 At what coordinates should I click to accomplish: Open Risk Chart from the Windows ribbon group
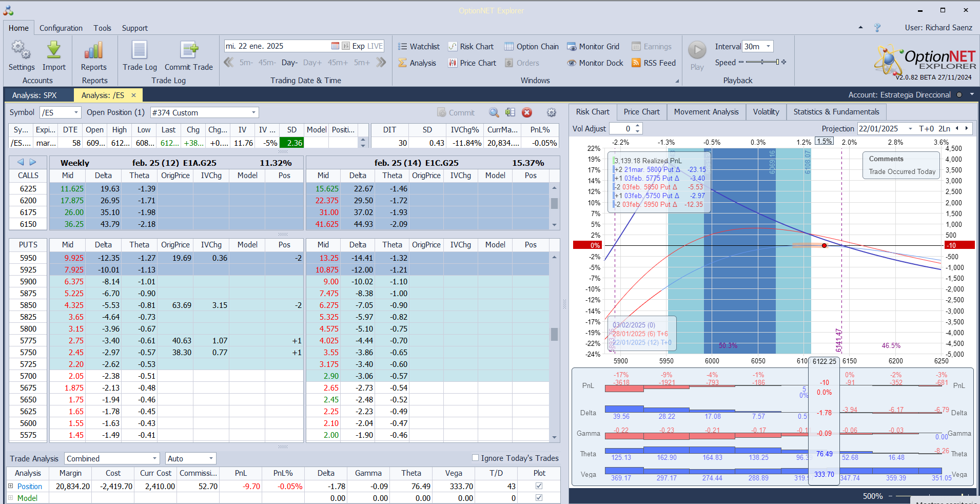pos(471,47)
